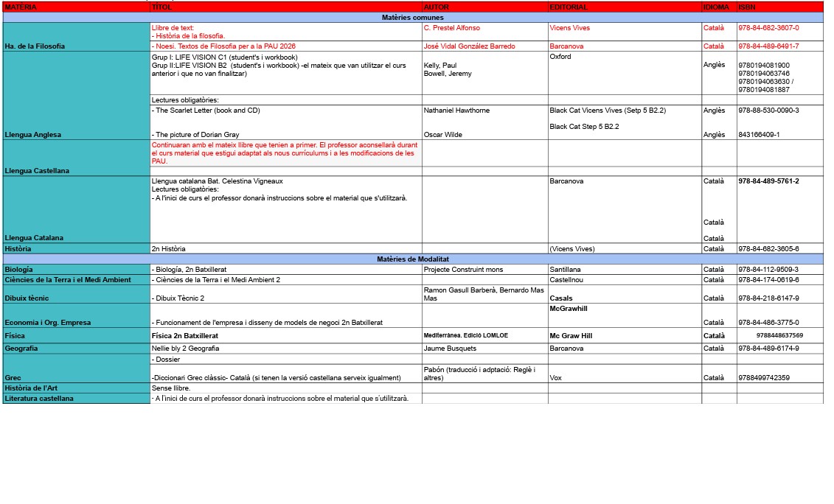Click the Matèries comunes section row
Image resolution: width=834 pixels, height=504 pixels.
tap(412, 17)
